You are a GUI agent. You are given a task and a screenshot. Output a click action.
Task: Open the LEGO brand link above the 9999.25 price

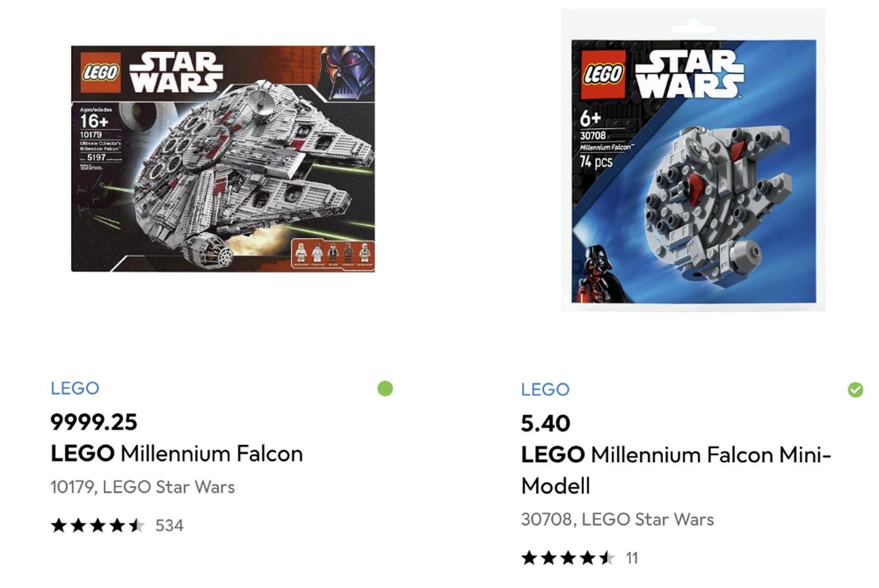coord(74,388)
